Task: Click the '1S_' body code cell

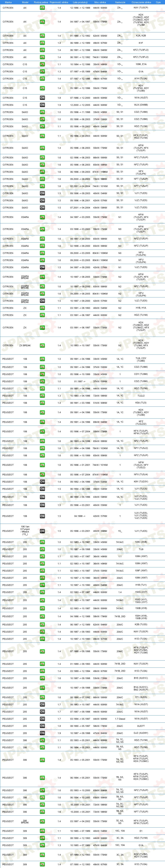Action: pos(120,531)
